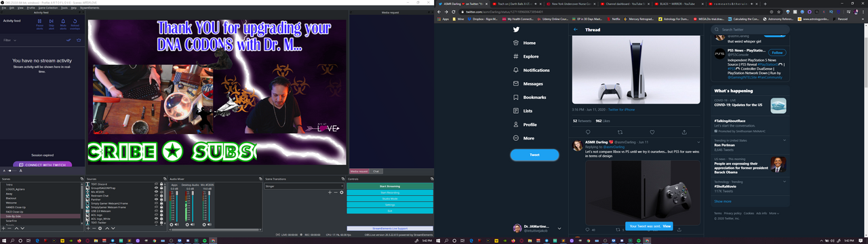The height and width of the screenshot is (244, 868).
Task: Reload overlays in the Activity feed
Action: coord(75,24)
